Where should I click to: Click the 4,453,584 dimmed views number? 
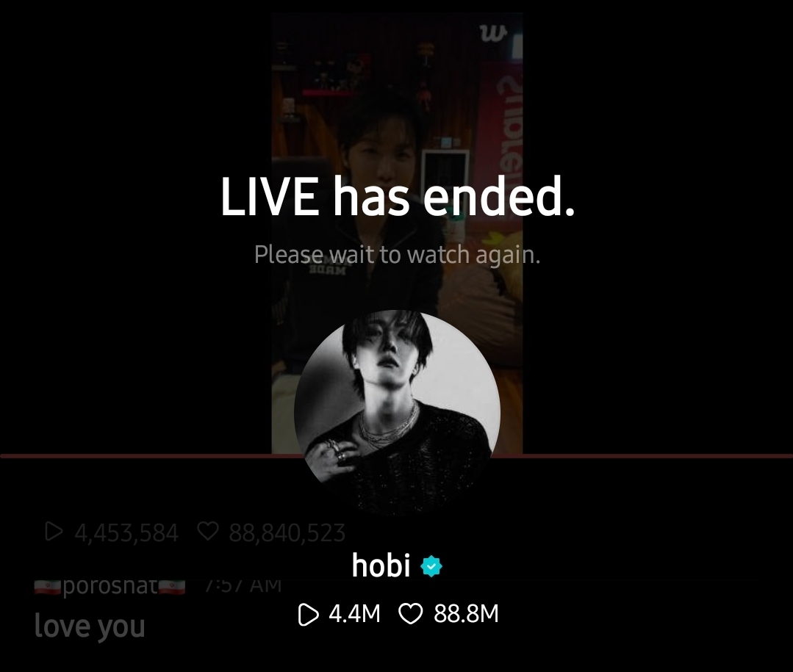pyautogui.click(x=126, y=532)
